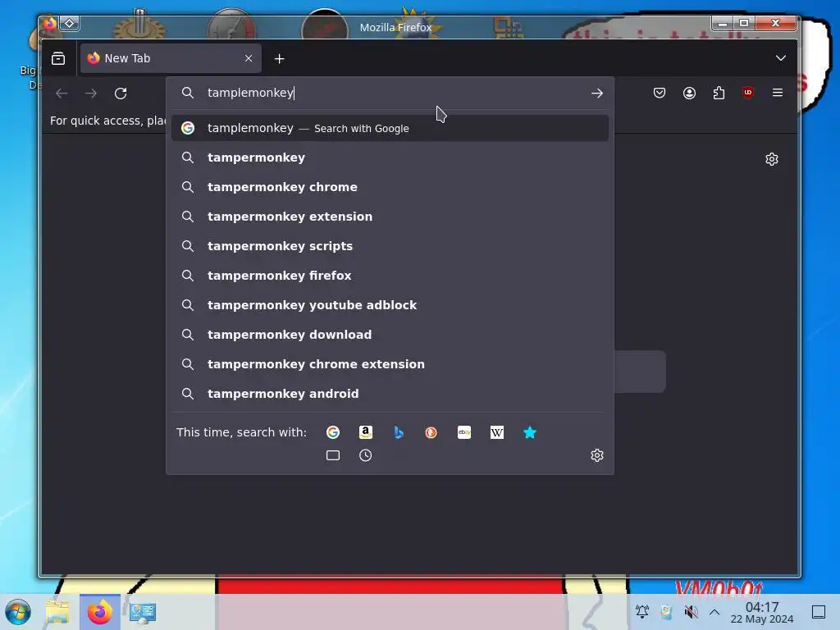Search this time with Amazon icon

(365, 432)
